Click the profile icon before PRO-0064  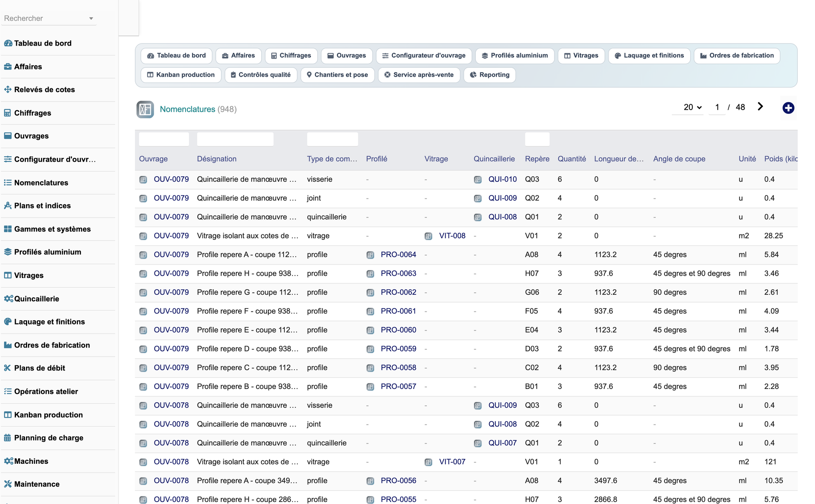tap(370, 255)
